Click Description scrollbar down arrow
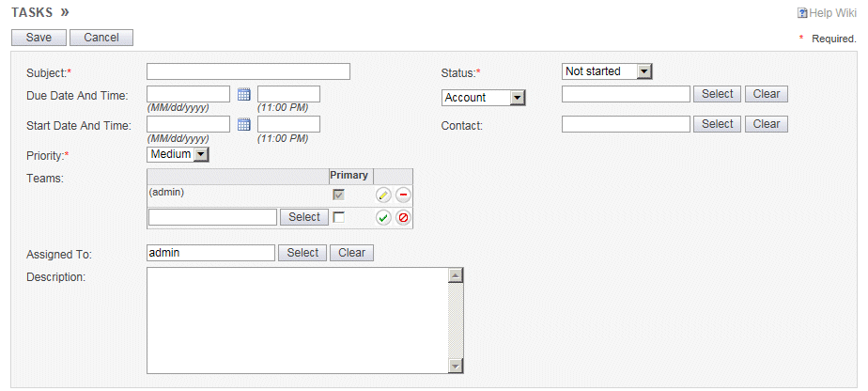This screenshot has height=391, width=868. point(456,366)
